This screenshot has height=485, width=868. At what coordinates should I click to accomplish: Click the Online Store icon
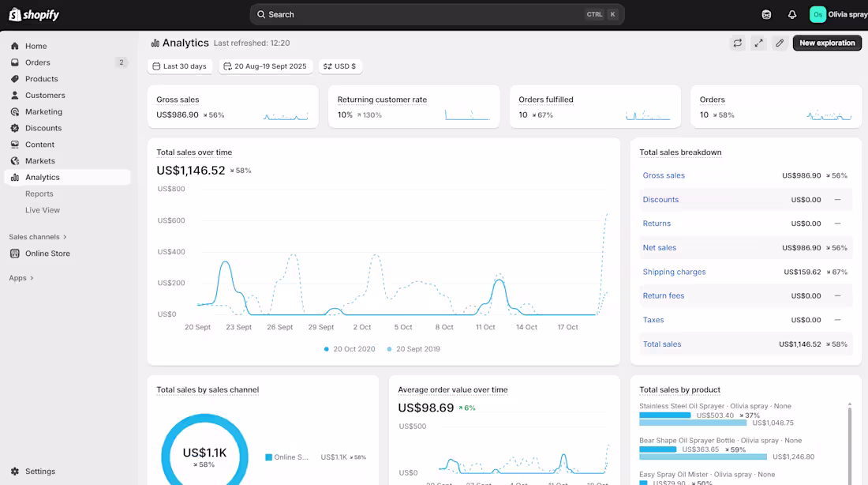coord(15,254)
